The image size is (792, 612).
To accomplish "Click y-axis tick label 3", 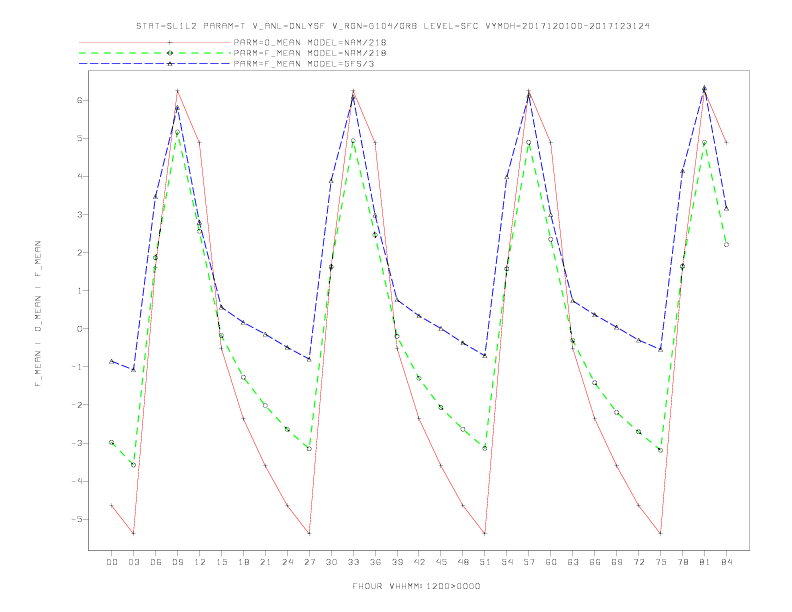I will 79,215.
